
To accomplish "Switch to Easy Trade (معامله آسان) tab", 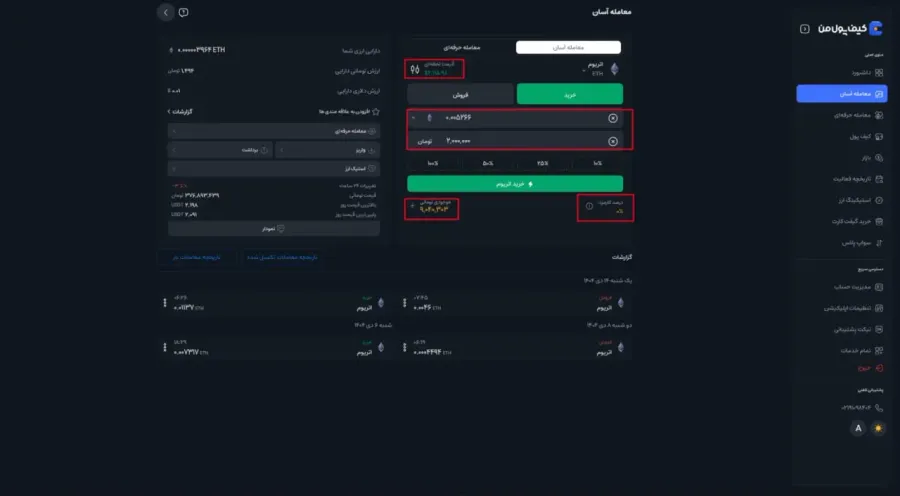I will (568, 47).
